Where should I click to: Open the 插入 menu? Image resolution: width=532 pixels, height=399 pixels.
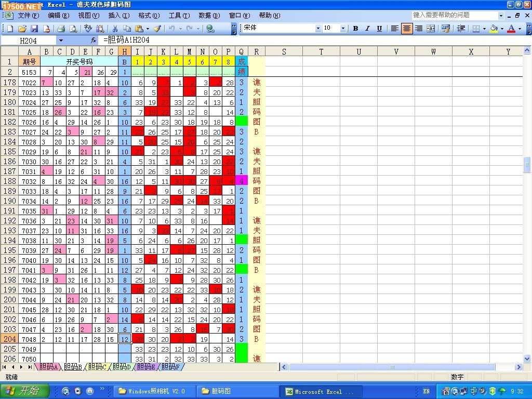(x=119, y=16)
